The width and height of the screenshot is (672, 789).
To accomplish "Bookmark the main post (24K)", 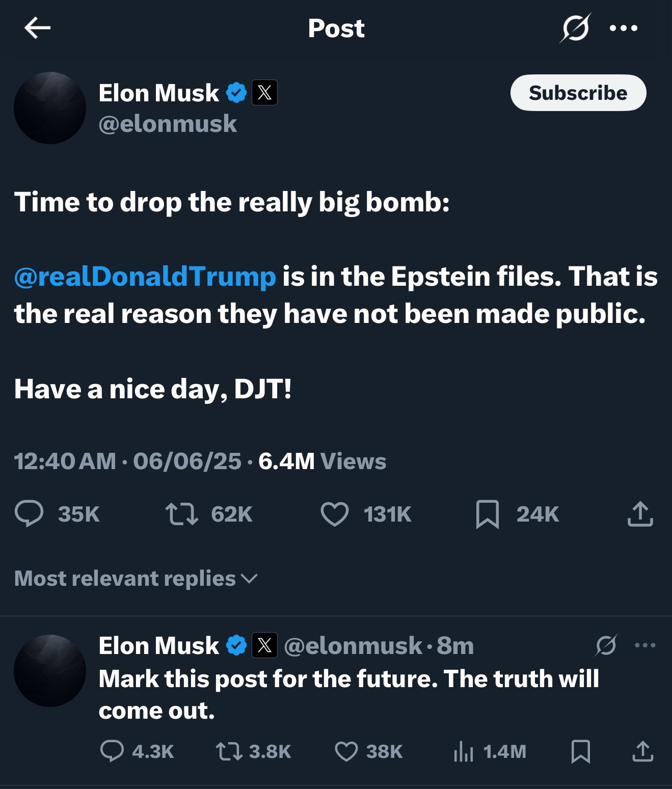I will 487,514.
